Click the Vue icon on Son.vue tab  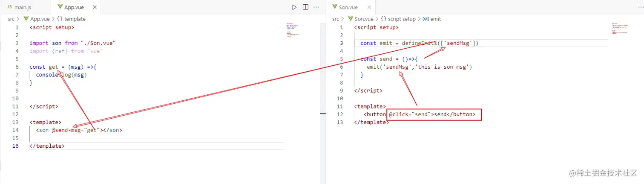pyautogui.click(x=334, y=7)
